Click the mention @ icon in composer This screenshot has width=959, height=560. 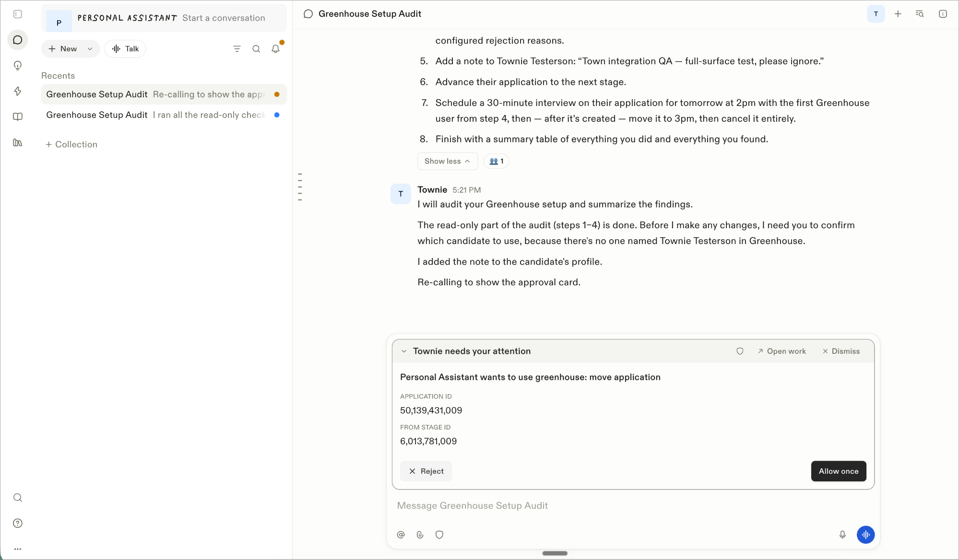pos(401,535)
